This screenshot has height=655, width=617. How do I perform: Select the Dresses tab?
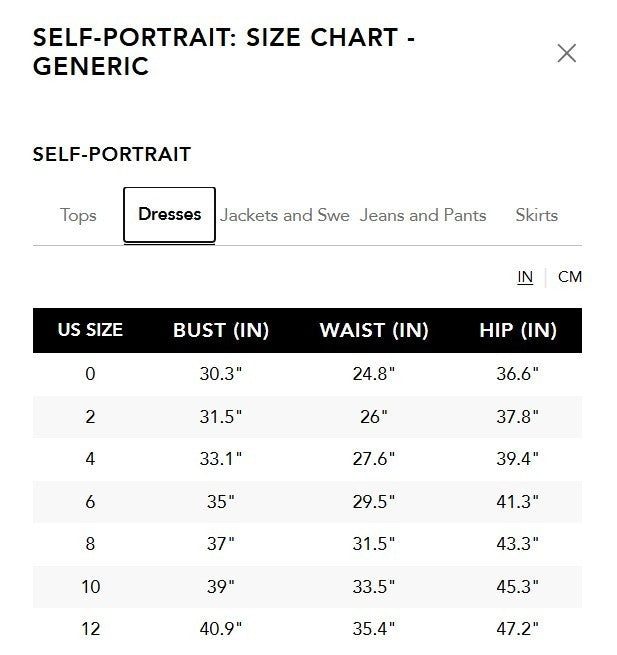tap(169, 215)
